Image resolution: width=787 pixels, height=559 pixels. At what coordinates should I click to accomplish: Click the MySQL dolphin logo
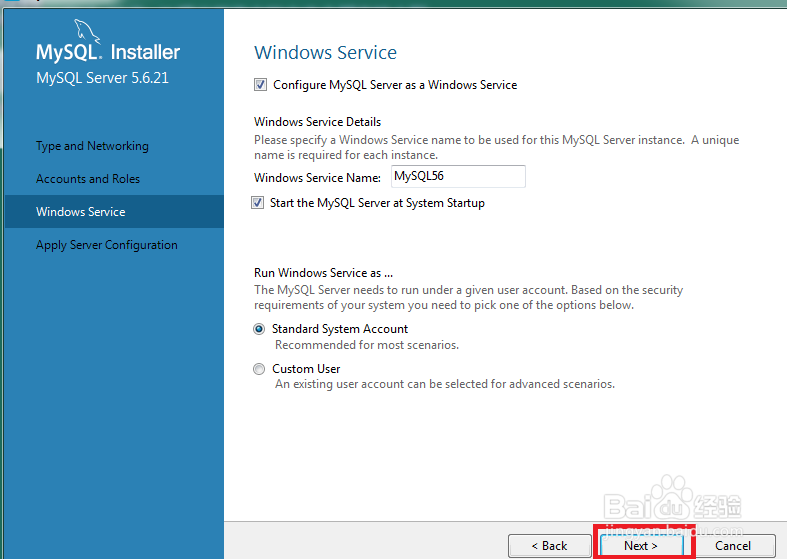pyautogui.click(x=87, y=32)
